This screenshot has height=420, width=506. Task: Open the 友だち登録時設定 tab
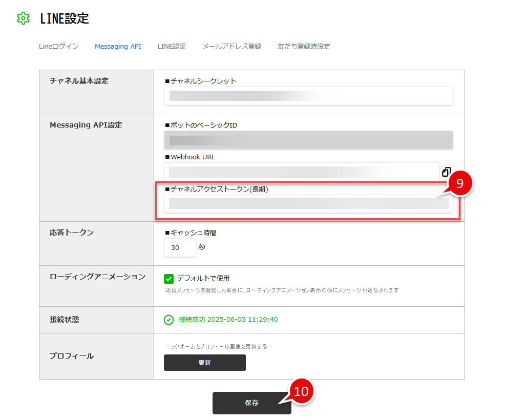point(304,47)
